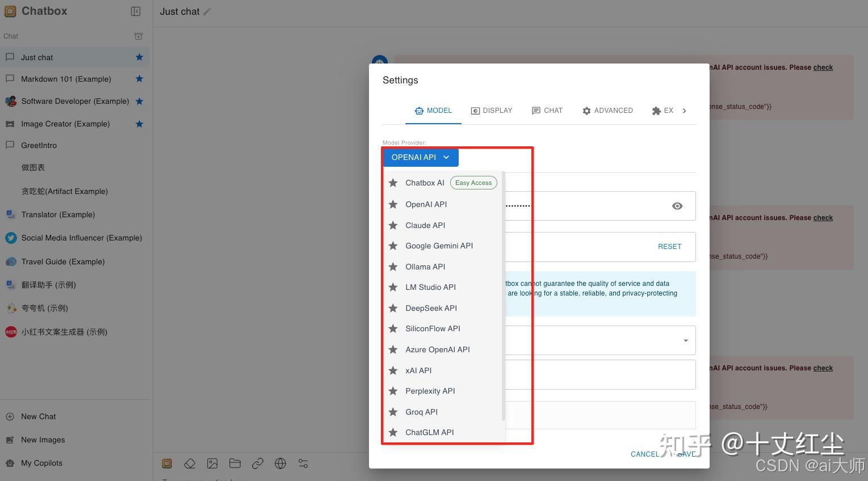Image resolution: width=868 pixels, height=481 pixels.
Task: Click the sliders settings icon in the bottom toolbar
Action: [x=303, y=463]
